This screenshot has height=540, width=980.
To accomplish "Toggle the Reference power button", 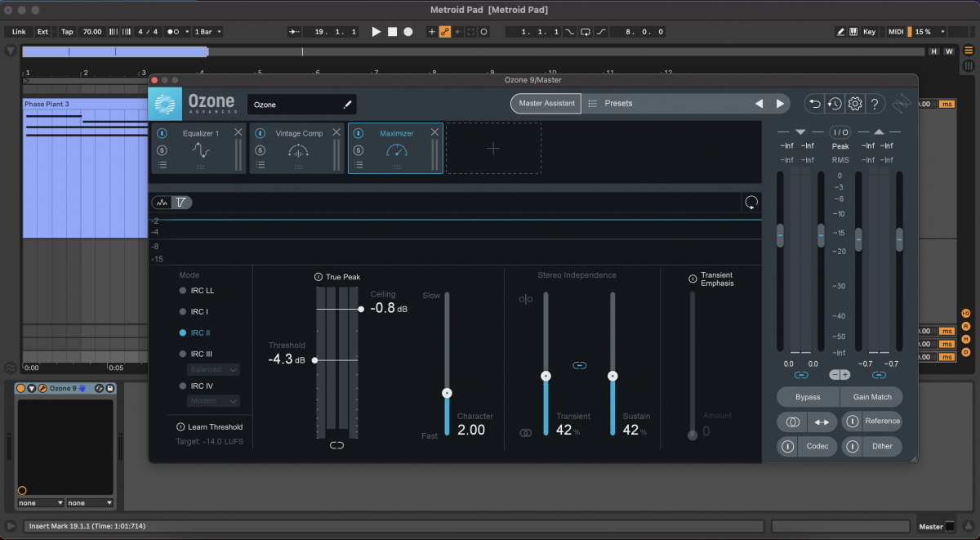I will click(852, 422).
